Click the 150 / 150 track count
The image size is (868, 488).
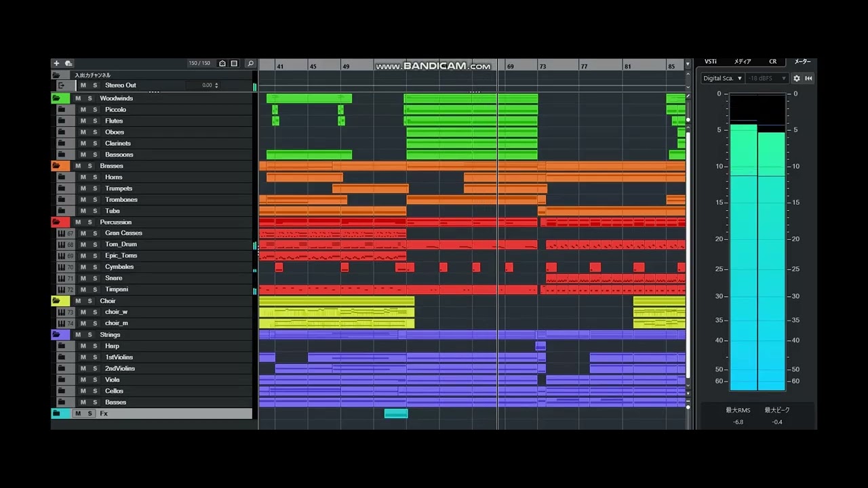coord(199,63)
